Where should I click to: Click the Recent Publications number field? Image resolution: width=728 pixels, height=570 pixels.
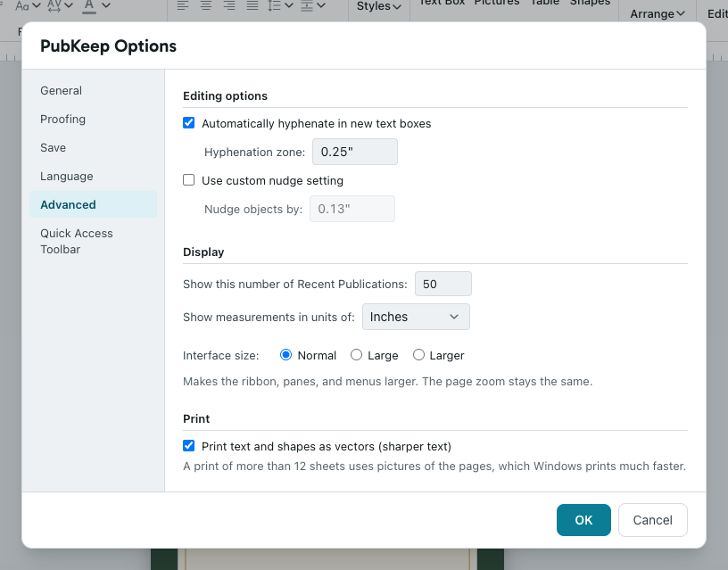point(443,284)
